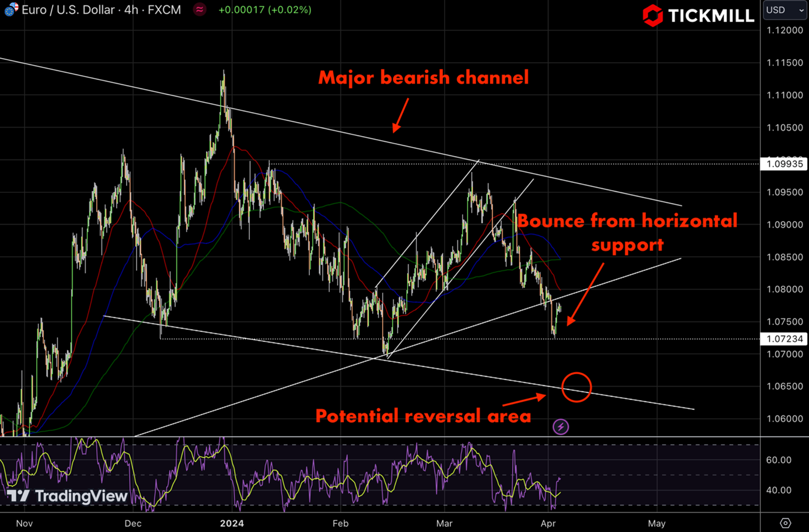Image resolution: width=809 pixels, height=532 pixels.
Task: Click the 1.07500 price axis label
Action: coord(784,321)
